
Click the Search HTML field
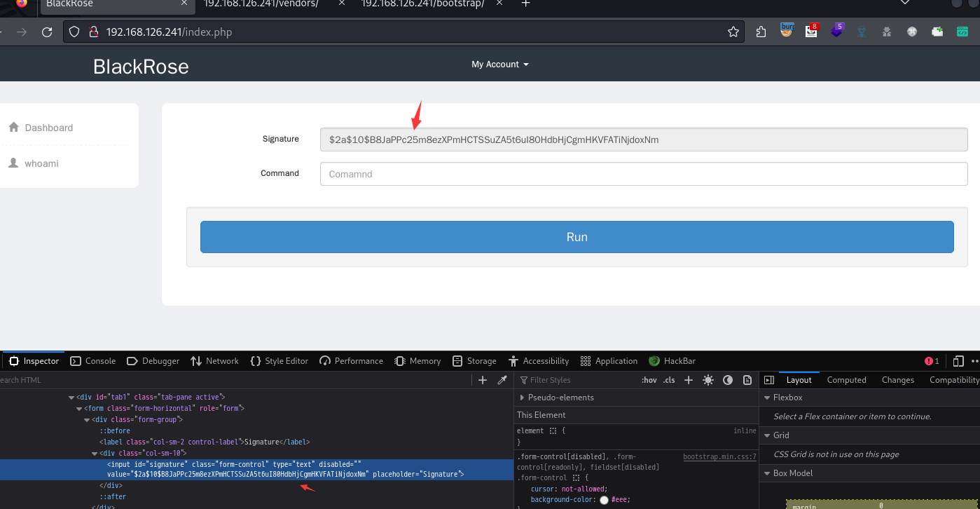235,380
